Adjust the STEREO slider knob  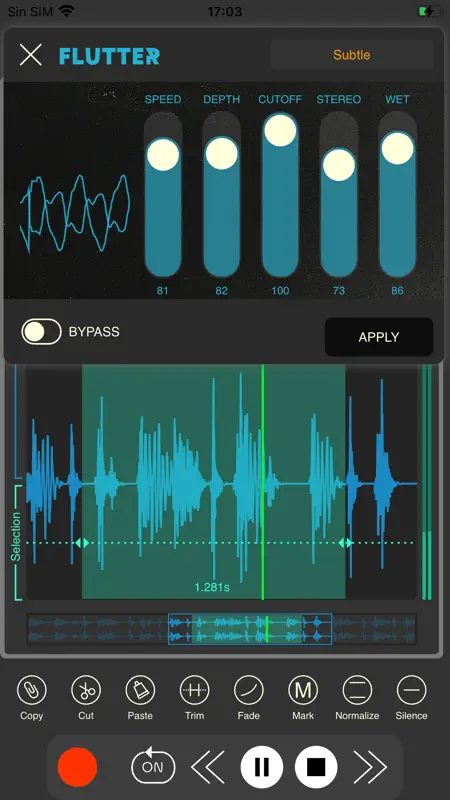click(339, 165)
